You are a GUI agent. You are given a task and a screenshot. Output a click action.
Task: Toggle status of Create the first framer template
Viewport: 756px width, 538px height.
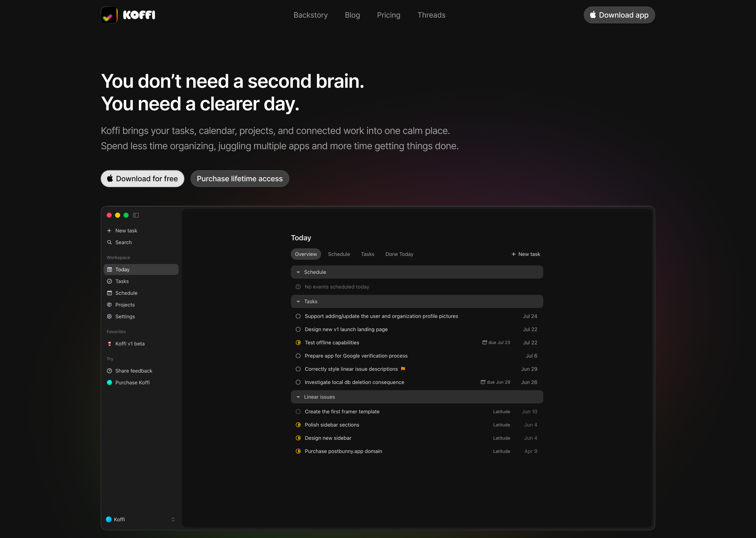298,412
